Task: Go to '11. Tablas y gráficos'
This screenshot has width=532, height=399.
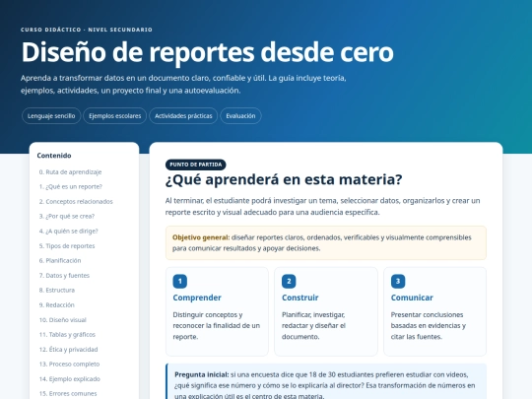Action: [67, 335]
